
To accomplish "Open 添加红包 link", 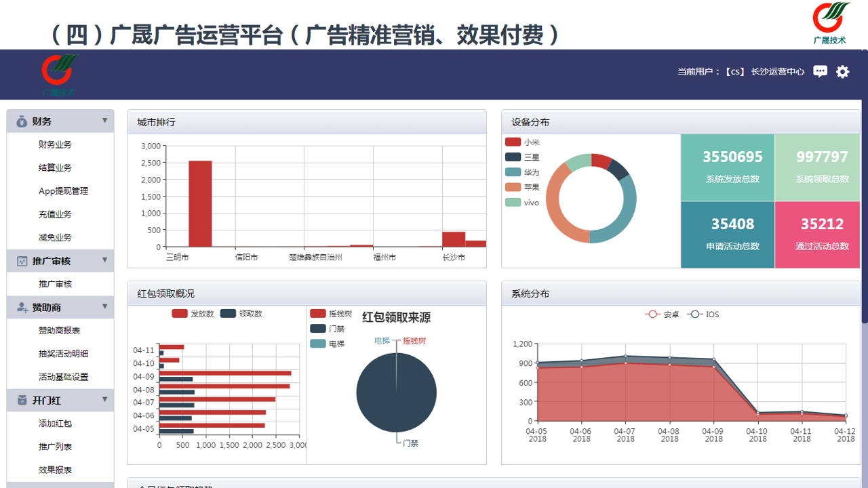I will (x=55, y=424).
